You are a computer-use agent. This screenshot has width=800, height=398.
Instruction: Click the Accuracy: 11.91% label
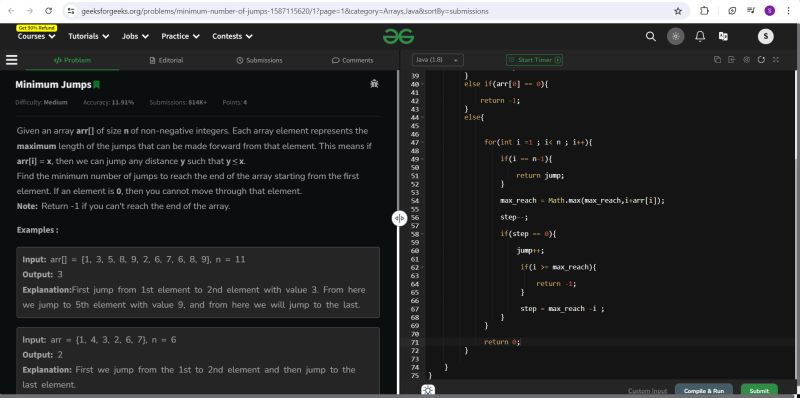(108, 102)
